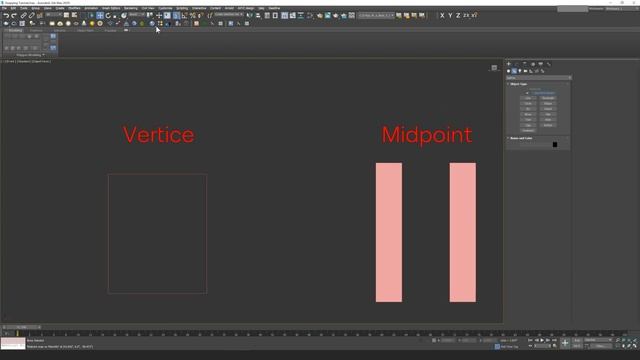The image size is (640, 360).
Task: Click the Circle spline button
Action: pos(528,103)
